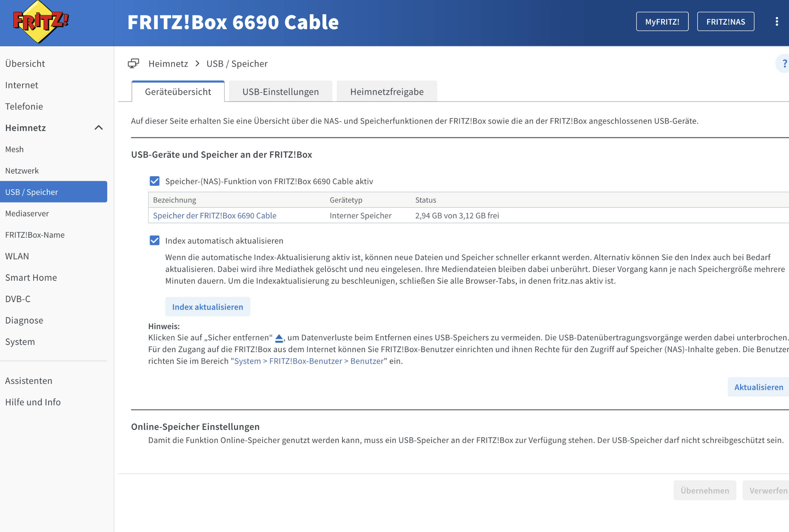Viewport: 789px width, 532px height.
Task: Click the Aktualisieren button
Action: point(758,387)
